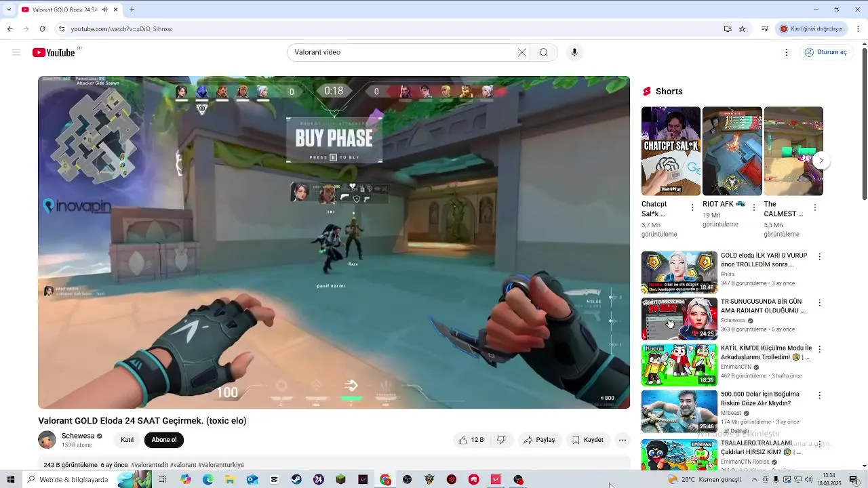Open the volume control in tray

pyautogui.click(x=808, y=479)
